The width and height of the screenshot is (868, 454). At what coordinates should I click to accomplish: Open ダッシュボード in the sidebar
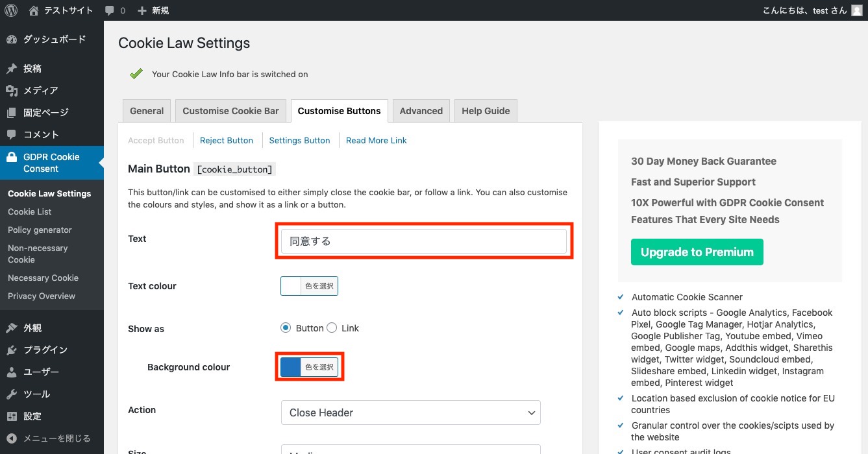(x=55, y=39)
